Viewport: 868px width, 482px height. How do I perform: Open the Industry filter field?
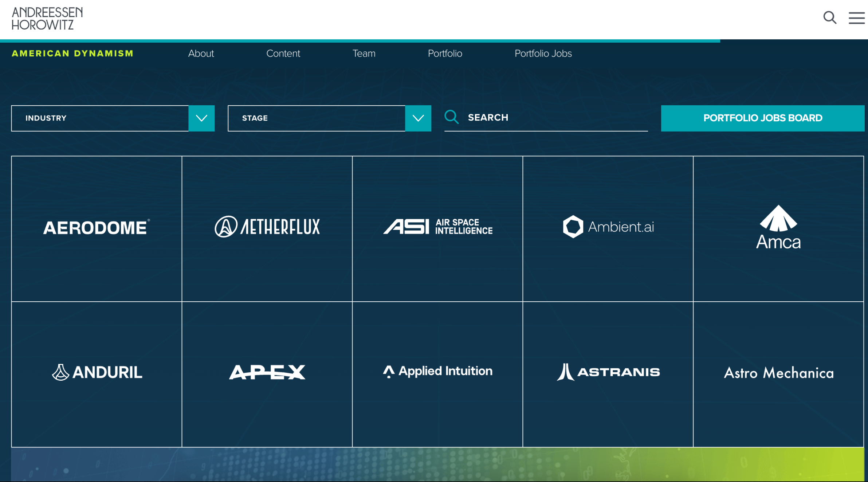pyautogui.click(x=100, y=118)
